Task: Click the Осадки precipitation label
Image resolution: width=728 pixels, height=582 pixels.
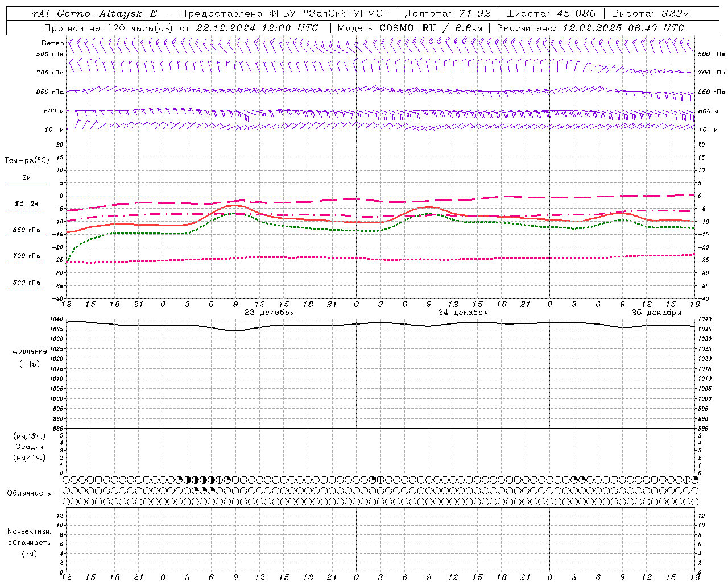Action: [x=29, y=447]
